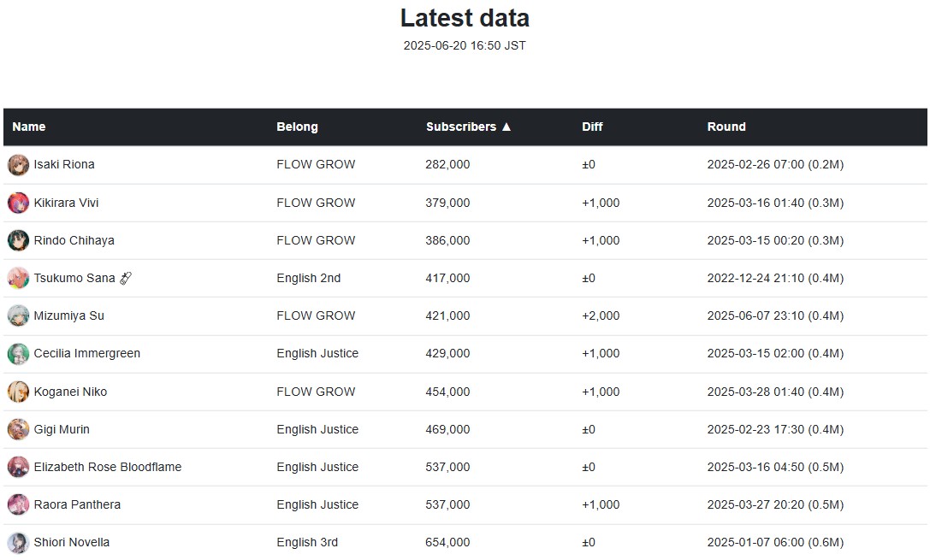This screenshot has width=930, height=560.
Task: Click Gigi Murin's avatar icon
Action: (x=18, y=429)
